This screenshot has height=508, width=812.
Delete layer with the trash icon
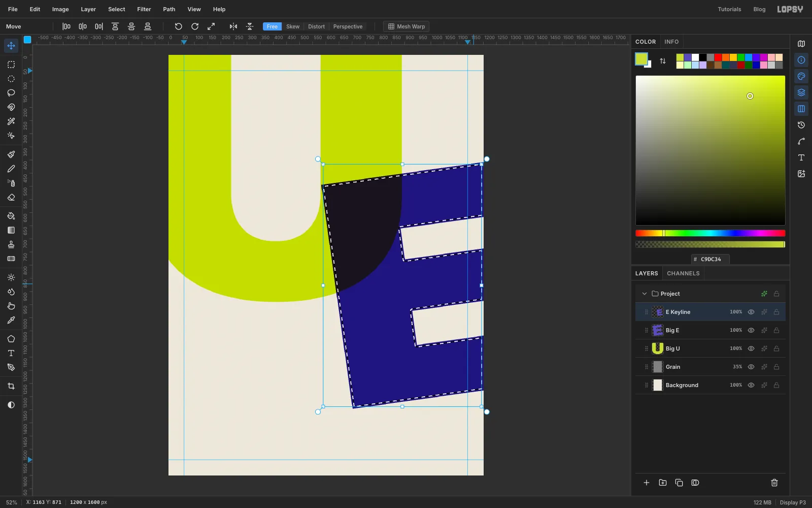[774, 483]
